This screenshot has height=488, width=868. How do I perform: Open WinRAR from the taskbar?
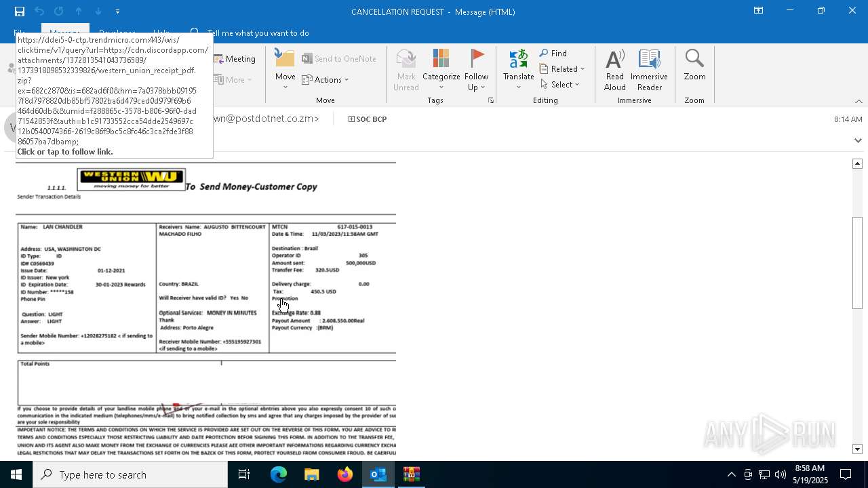point(411,474)
